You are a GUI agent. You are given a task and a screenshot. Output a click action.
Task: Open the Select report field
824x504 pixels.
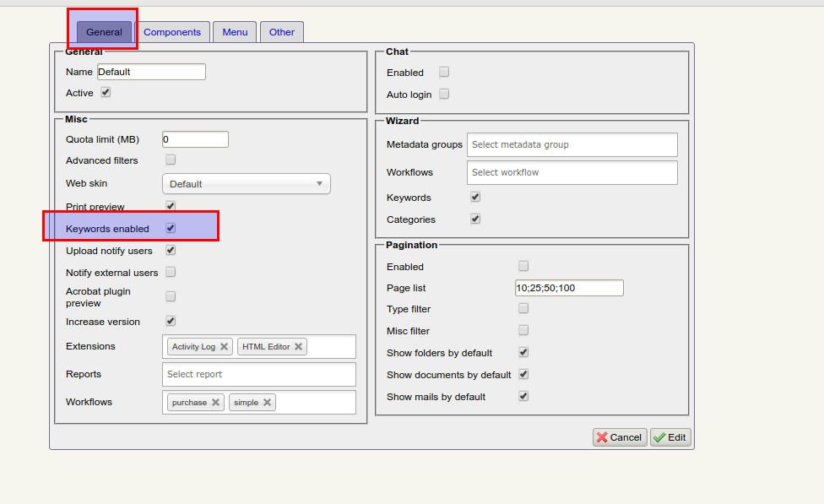[258, 374]
